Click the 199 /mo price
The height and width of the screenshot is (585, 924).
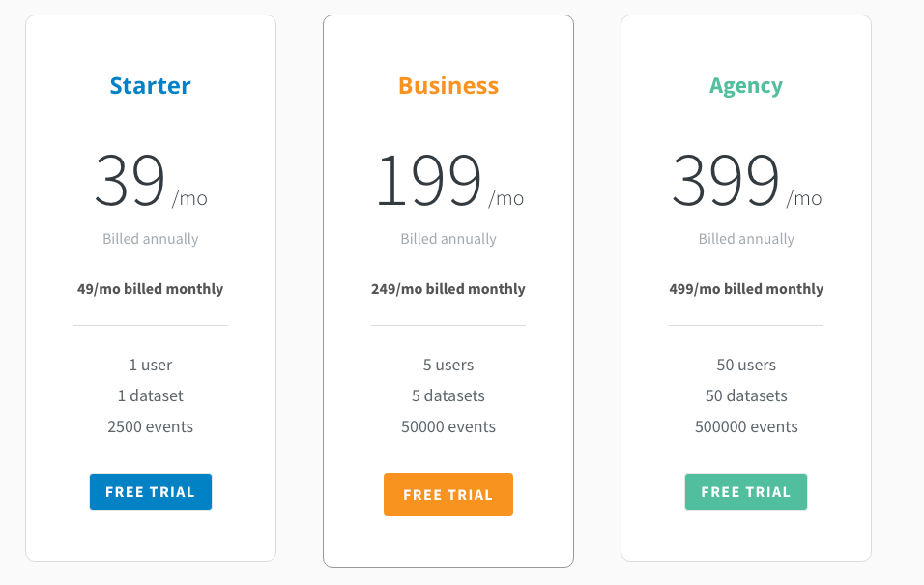pos(449,180)
